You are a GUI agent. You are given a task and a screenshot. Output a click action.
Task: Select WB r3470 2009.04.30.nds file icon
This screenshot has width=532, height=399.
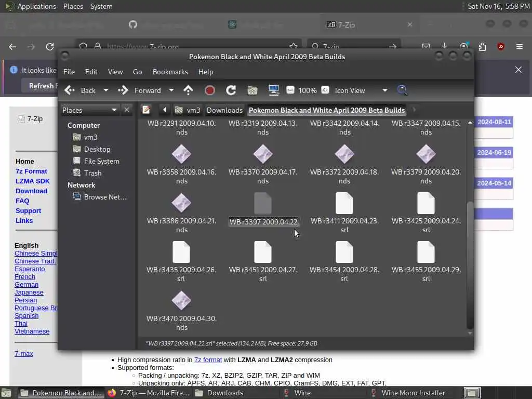pos(181,301)
